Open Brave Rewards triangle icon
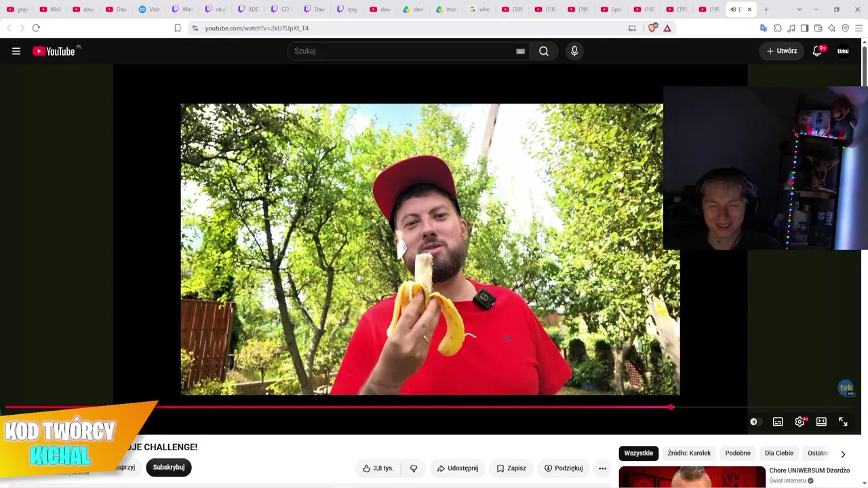The image size is (868, 488). (x=667, y=28)
